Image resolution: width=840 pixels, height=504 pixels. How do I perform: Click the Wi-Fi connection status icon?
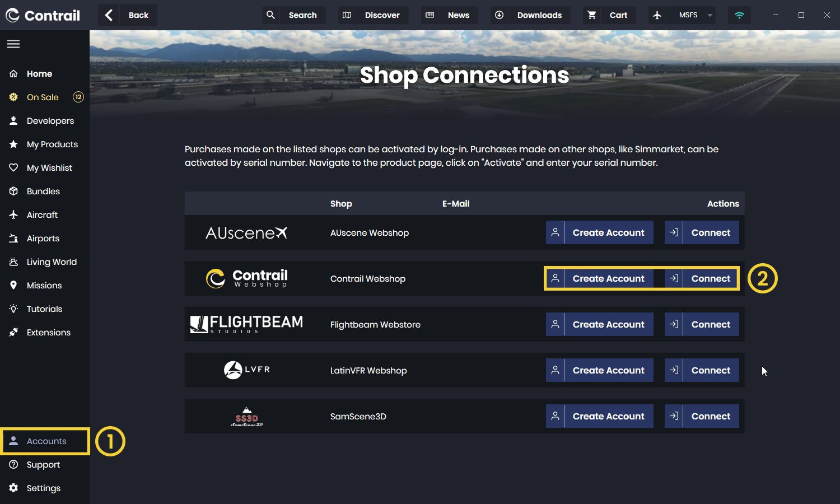739,15
